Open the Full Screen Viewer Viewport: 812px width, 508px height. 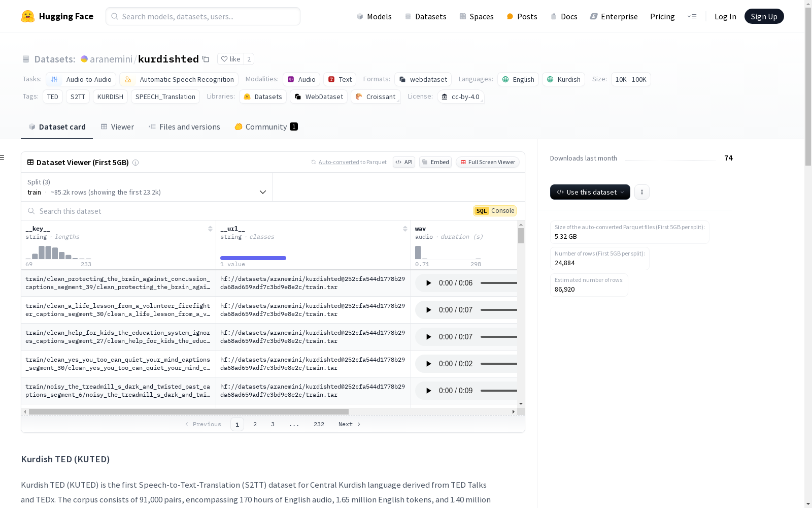pos(487,162)
